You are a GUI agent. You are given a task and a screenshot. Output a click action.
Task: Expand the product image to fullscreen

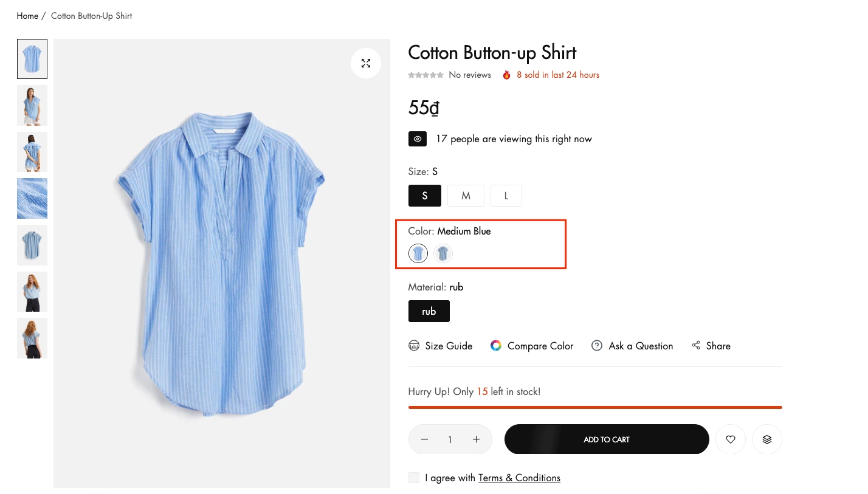tap(366, 63)
